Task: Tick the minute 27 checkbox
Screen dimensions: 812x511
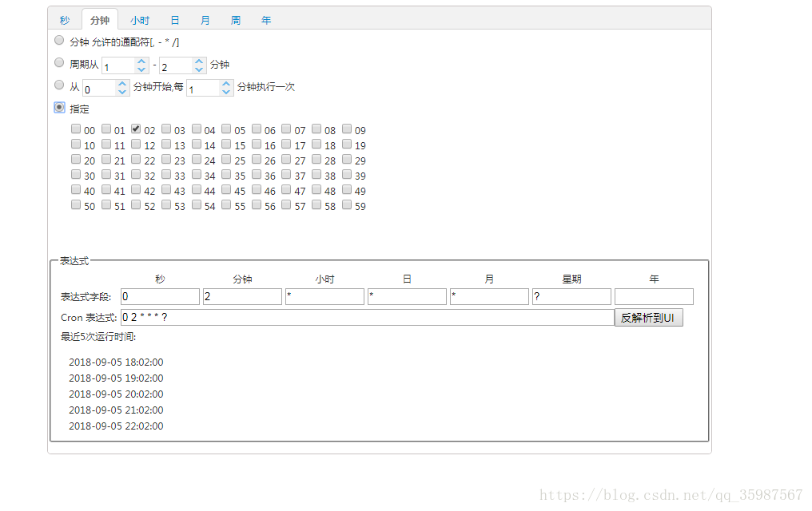Action: click(286, 159)
